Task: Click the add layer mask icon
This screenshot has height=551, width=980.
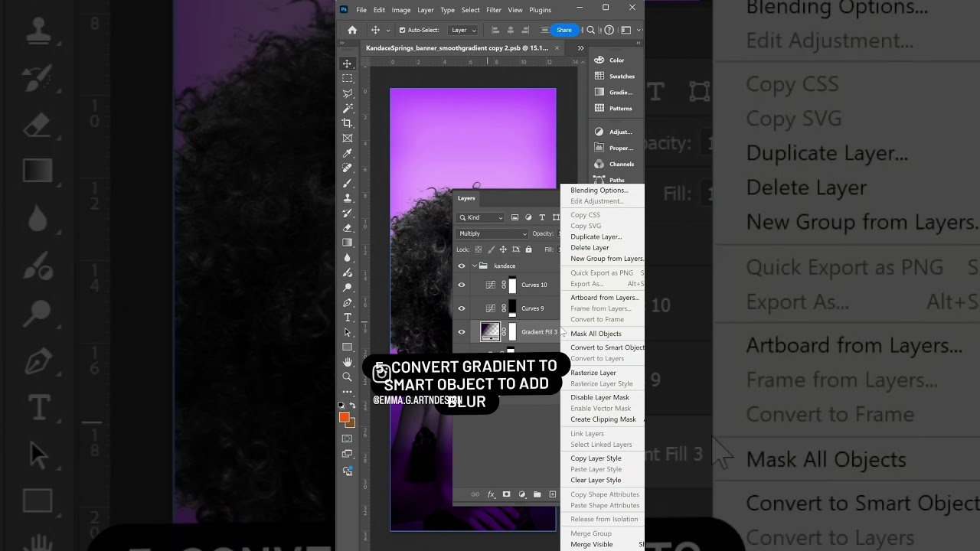Action: [x=506, y=494]
